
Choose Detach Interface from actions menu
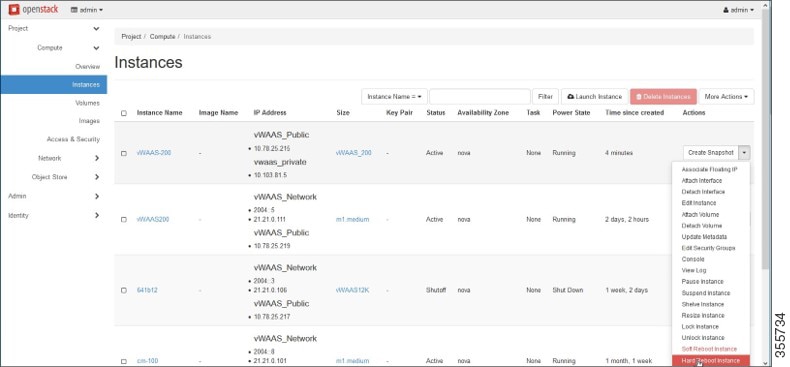click(703, 192)
